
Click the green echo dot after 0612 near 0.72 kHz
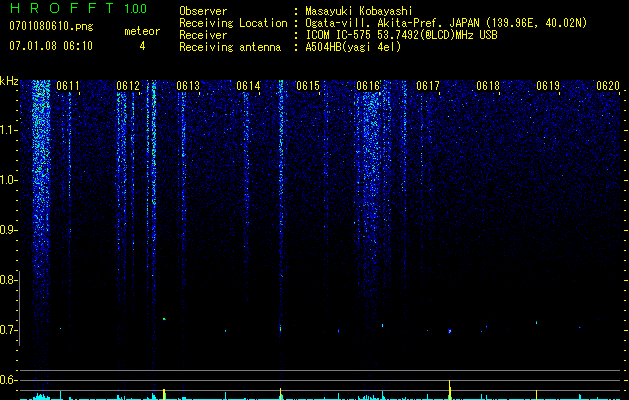tap(164, 319)
